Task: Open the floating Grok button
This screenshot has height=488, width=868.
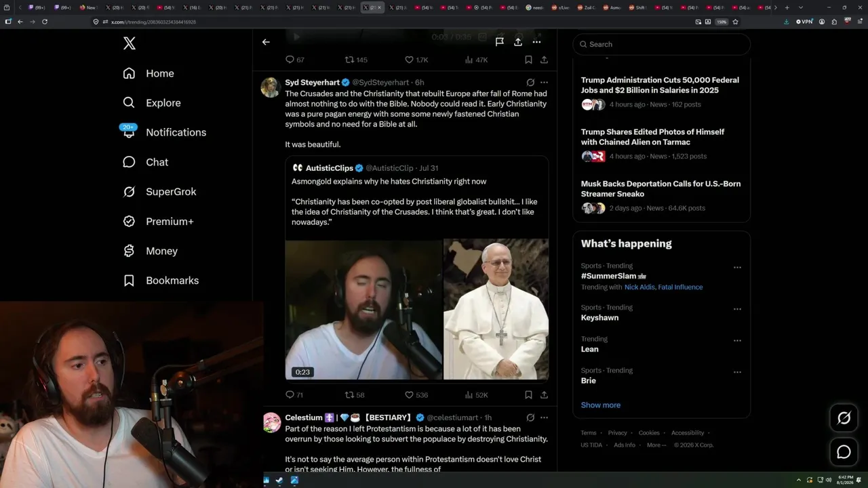Action: point(844,418)
